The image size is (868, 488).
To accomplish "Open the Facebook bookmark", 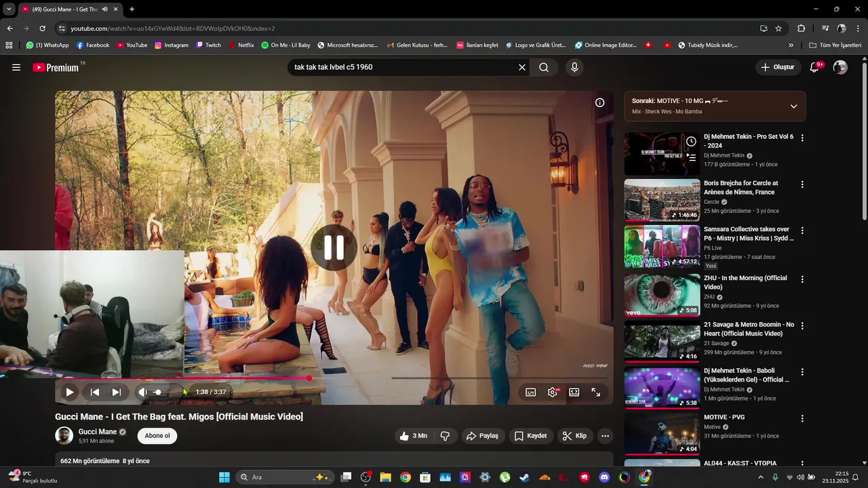I will click(93, 45).
